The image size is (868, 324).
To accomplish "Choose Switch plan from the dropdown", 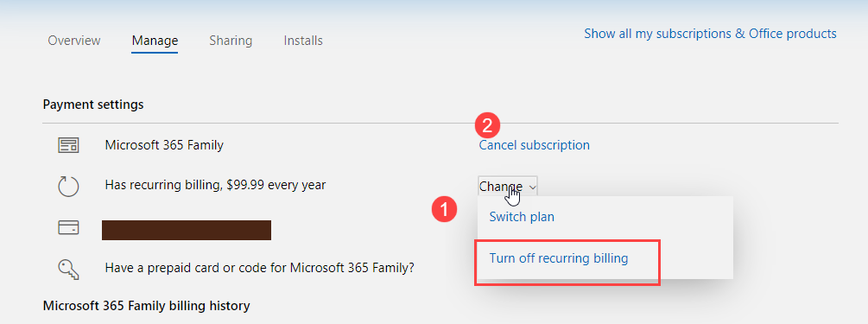I will [522, 217].
